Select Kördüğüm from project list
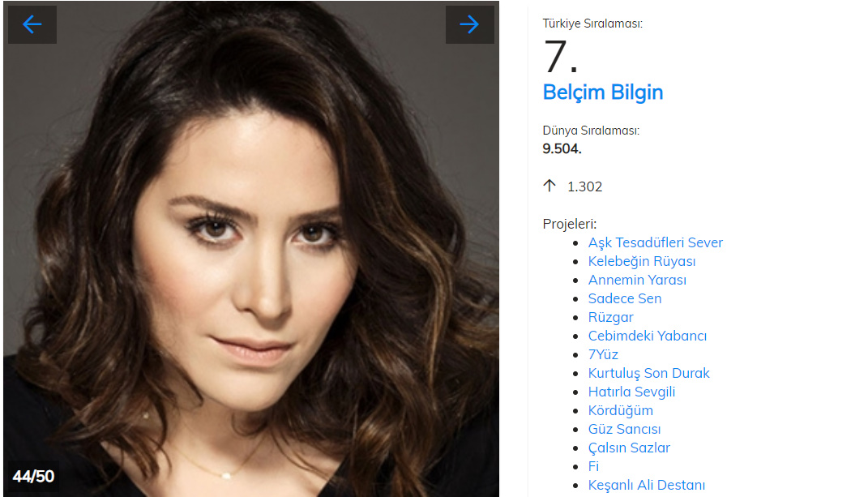Image resolution: width=868 pixels, height=497 pixels. 620,410
